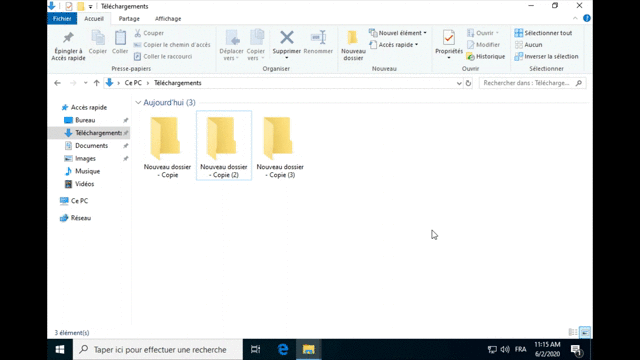The width and height of the screenshot is (640, 360).
Task: Click quick access toolbar properties checkmark icon
Action: click(69, 6)
